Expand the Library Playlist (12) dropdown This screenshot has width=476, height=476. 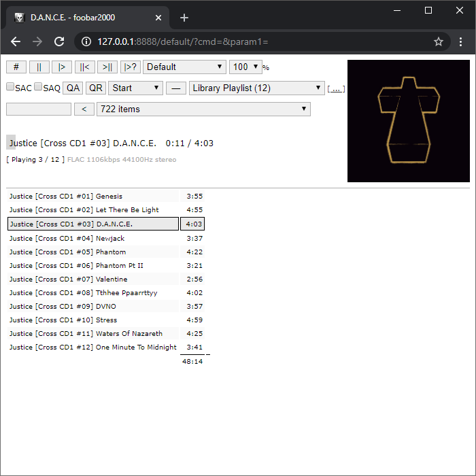pos(257,88)
